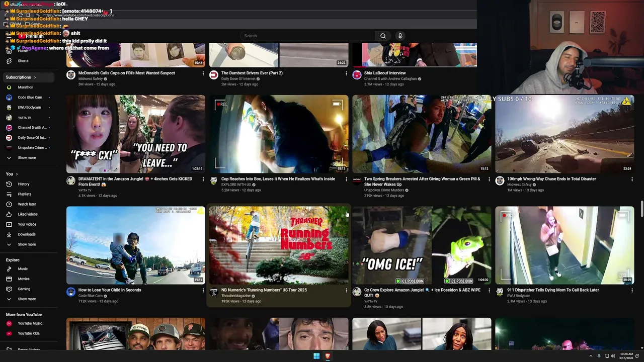Screen dimensions: 644x362
Task: Click the Windows Start button in taskbar
Action: click(316, 356)
